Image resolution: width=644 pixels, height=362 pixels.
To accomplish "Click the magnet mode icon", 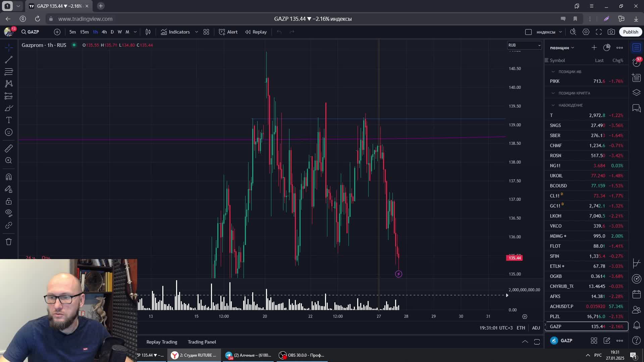I will [9, 177].
